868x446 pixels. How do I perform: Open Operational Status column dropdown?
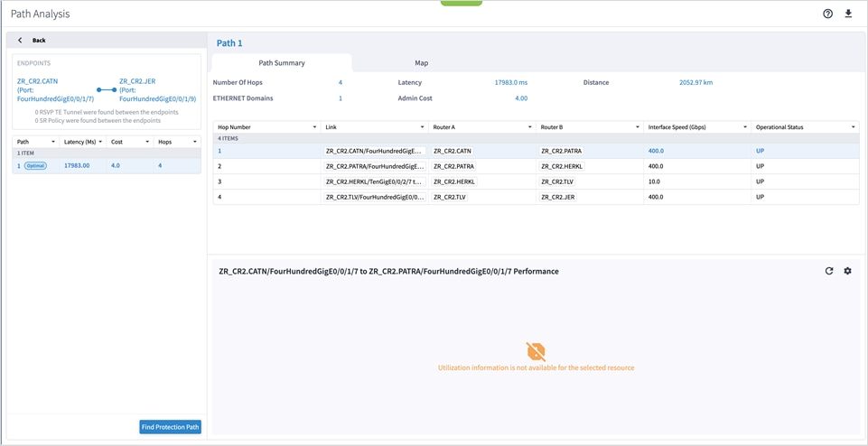(x=853, y=127)
